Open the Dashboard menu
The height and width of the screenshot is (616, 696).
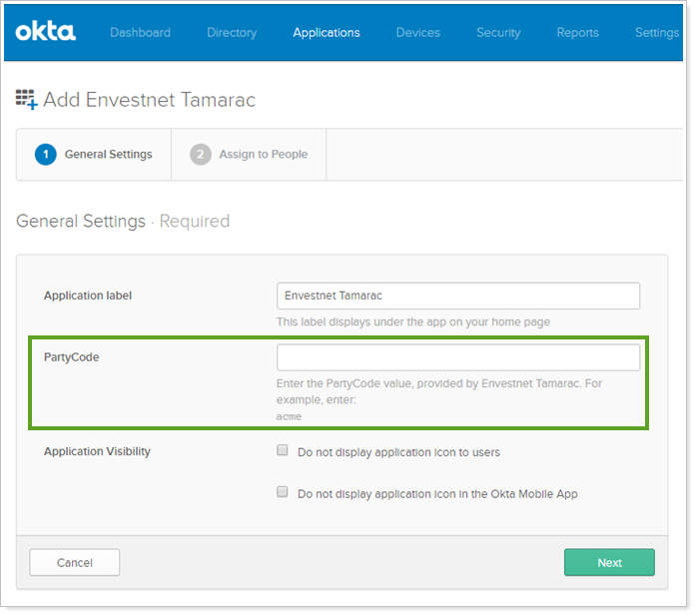pos(140,33)
